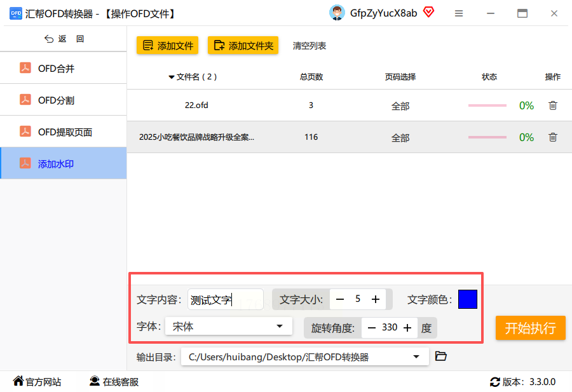572x392 pixels.
Task: Open 在线客服 support icon
Action: coord(95,381)
